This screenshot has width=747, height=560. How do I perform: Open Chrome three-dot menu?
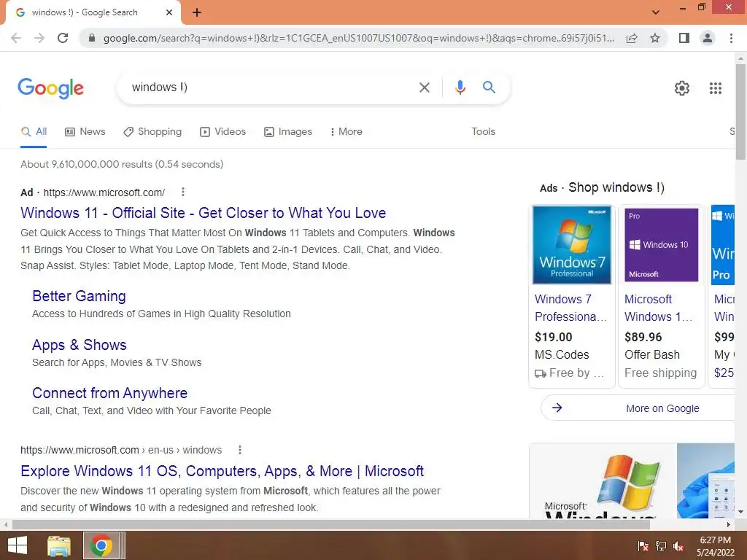coord(731,38)
